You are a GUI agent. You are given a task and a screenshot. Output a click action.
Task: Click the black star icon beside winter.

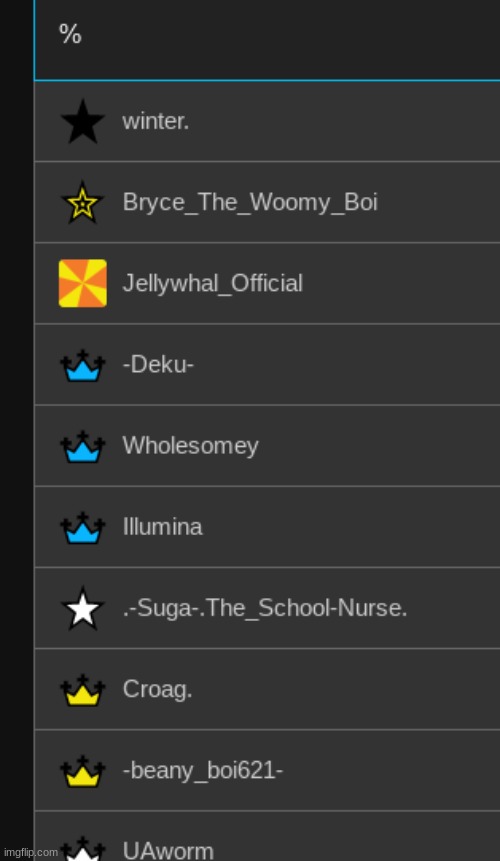click(82, 121)
